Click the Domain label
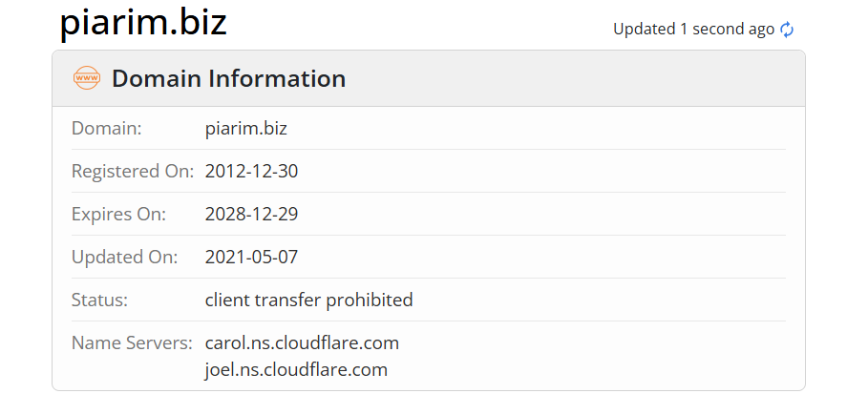The image size is (868, 394). click(x=106, y=129)
